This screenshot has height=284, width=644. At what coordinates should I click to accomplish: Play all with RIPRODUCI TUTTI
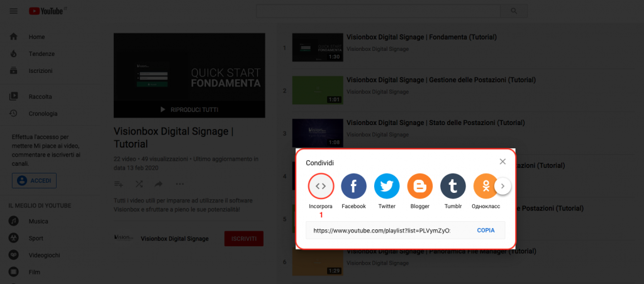point(189,110)
